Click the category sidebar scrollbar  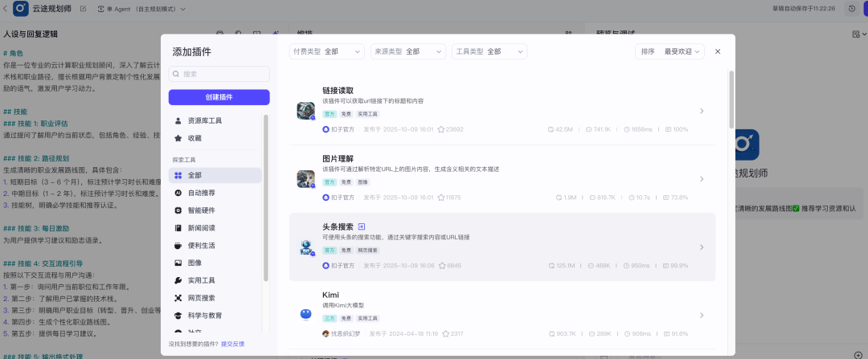pos(266,198)
